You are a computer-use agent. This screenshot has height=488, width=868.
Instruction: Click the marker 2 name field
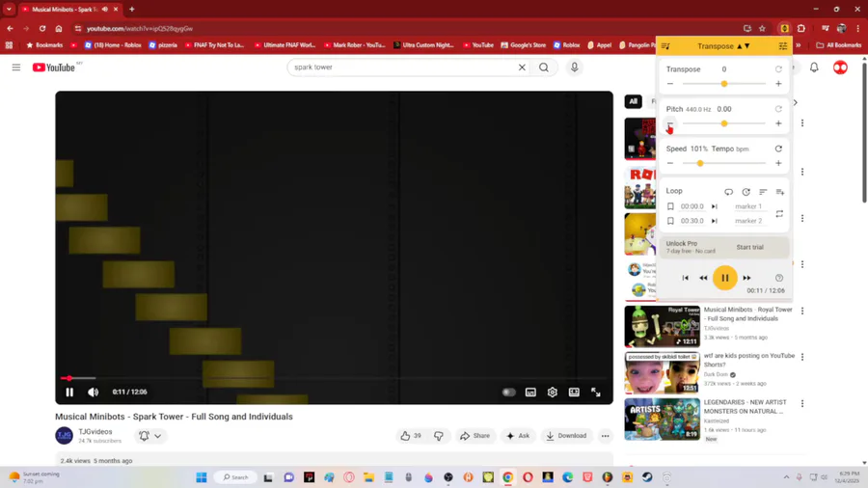coord(748,221)
